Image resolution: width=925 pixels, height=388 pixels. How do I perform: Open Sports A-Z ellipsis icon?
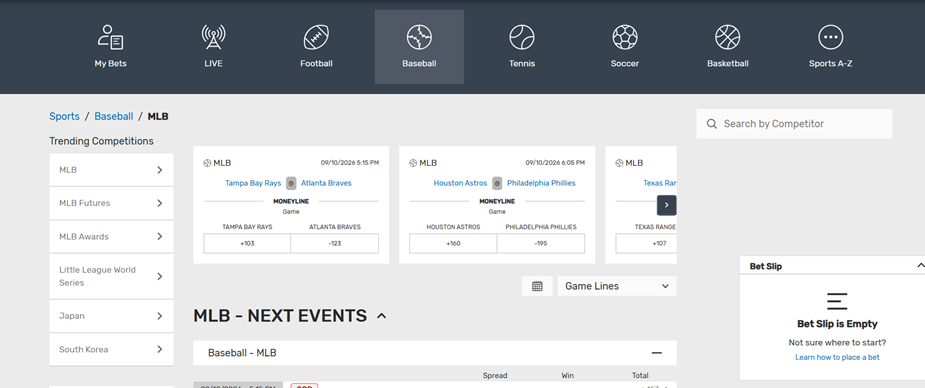(831, 38)
